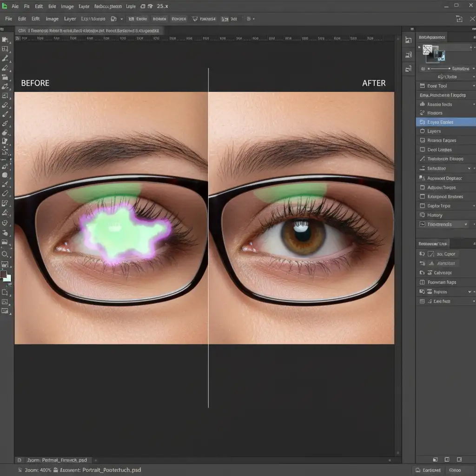Open the Layer menu
This screenshot has width=476, height=476.
(70, 19)
